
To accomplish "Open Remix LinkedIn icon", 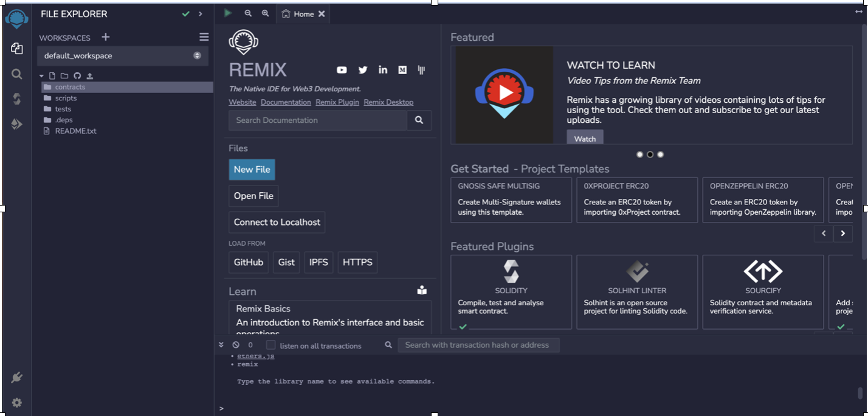I will point(383,70).
